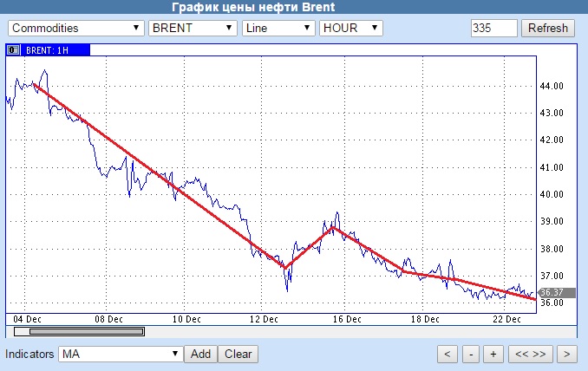The image size is (588, 371).
Task: Click the 16 Dec date label
Action: pos(347,319)
